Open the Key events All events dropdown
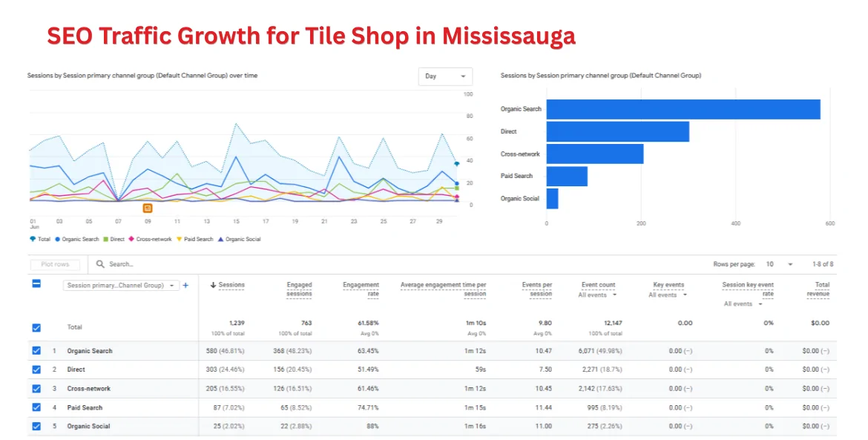This screenshot has width=868, height=440. click(x=668, y=295)
